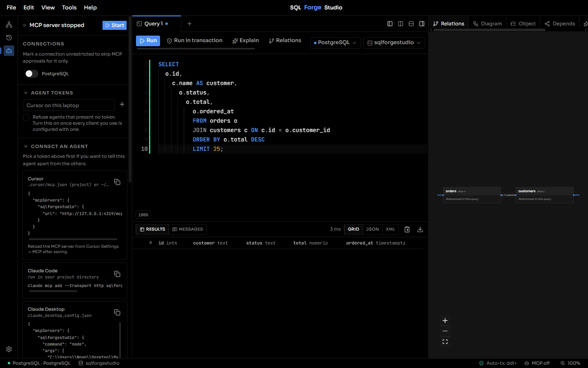Click the customer text column header
Viewport: 588px width, 368px height.
tap(210, 243)
